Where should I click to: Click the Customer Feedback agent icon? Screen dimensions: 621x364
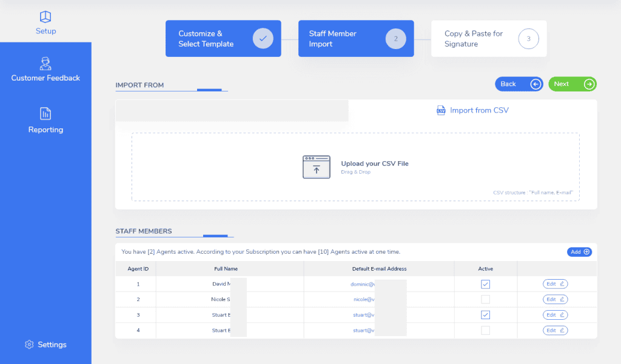click(x=45, y=63)
